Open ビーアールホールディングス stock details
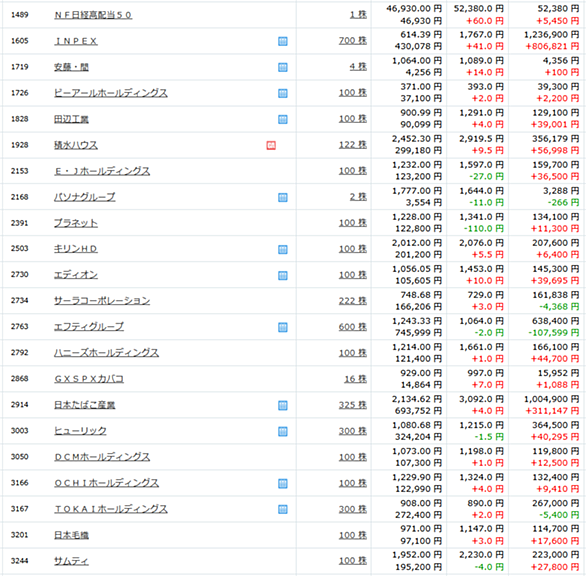Viewport: 586px width, 576px height. point(111,93)
